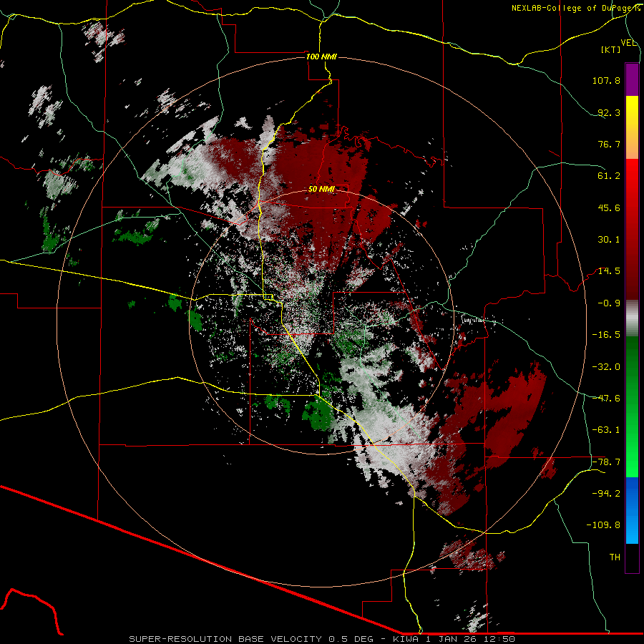Screen dimensions: 644x644
Task: Click the 45.6 legend value
Action: [x=609, y=208]
